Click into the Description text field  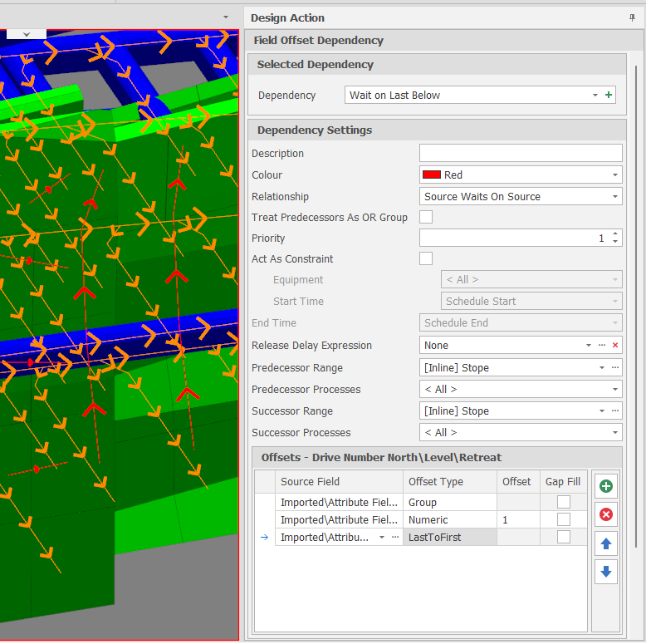(520, 153)
